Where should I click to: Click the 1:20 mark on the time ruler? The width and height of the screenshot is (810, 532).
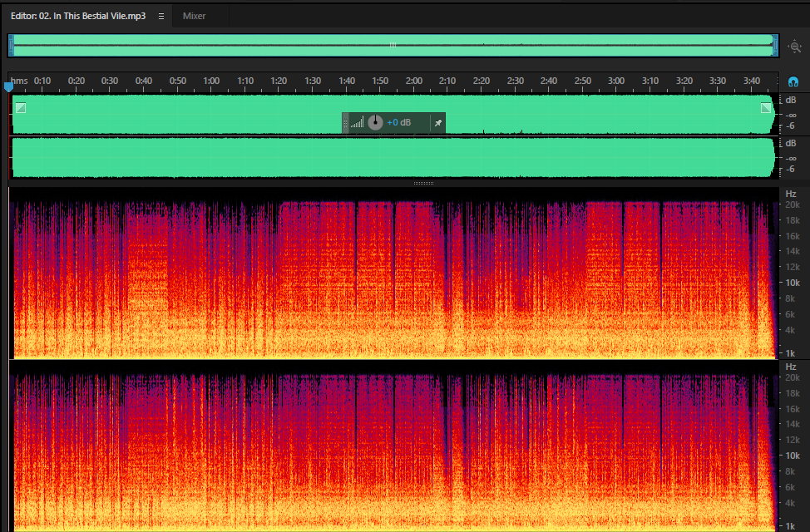279,81
